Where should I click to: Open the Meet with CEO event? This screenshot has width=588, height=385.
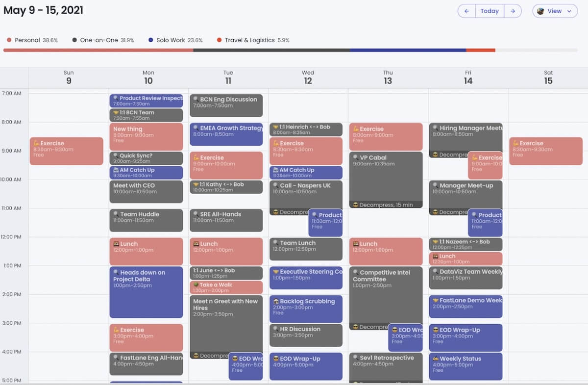tap(146, 192)
